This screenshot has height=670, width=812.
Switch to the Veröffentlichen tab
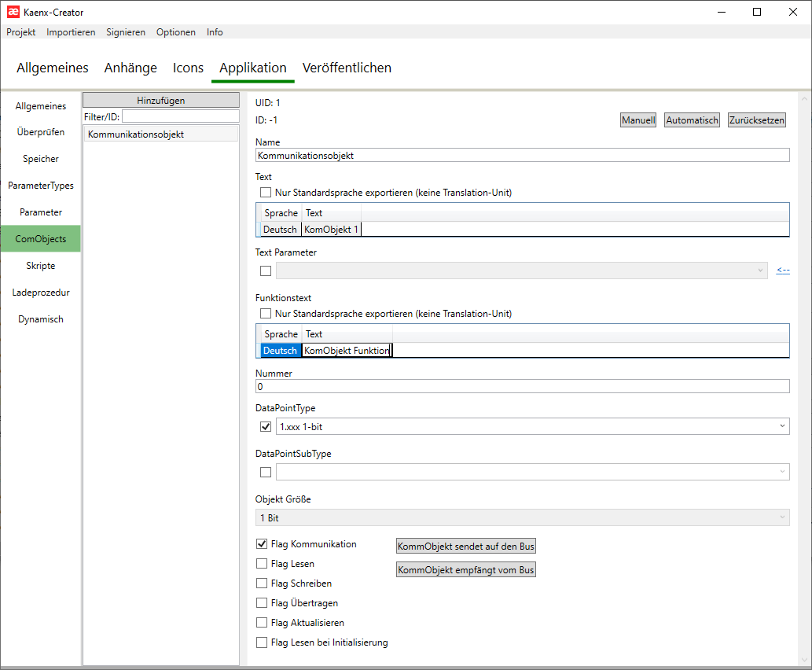(x=347, y=68)
